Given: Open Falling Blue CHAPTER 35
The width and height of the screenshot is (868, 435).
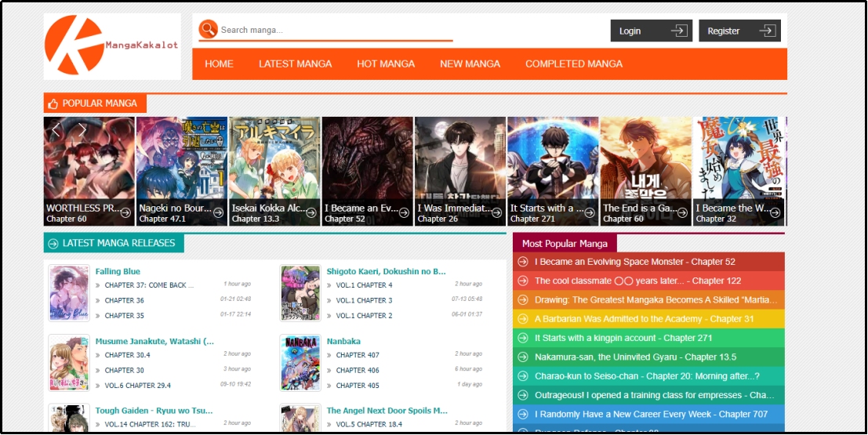Looking at the screenshot, I should 125,315.
